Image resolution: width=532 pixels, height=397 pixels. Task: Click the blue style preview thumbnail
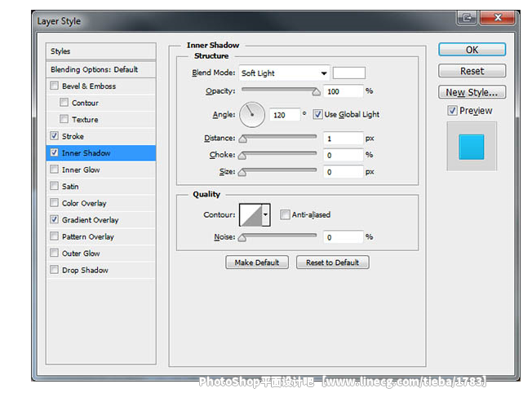click(472, 147)
